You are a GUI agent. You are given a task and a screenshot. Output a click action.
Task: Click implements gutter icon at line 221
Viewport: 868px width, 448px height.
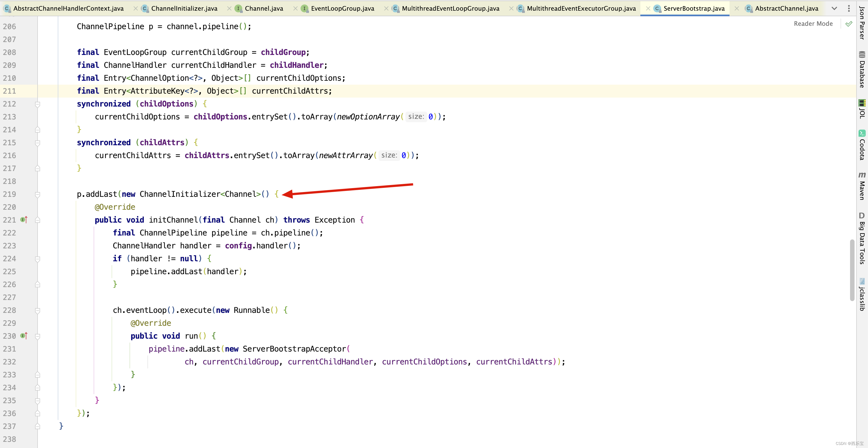tap(24, 220)
